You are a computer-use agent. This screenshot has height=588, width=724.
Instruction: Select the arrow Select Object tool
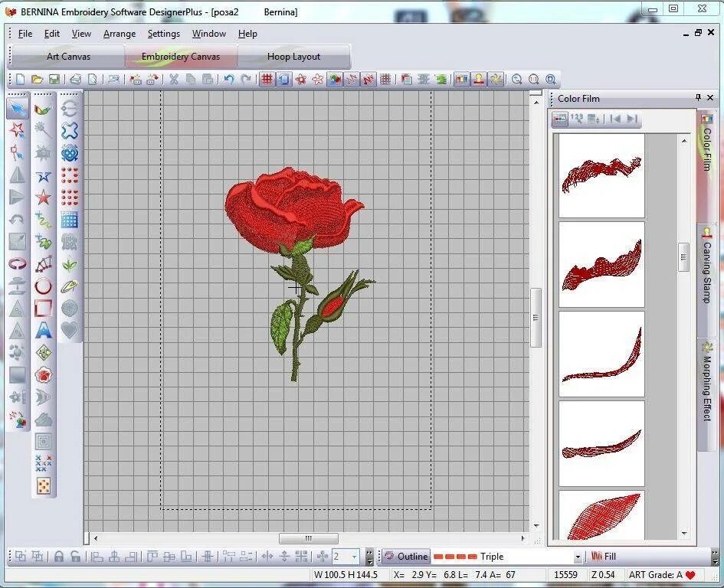(18, 109)
